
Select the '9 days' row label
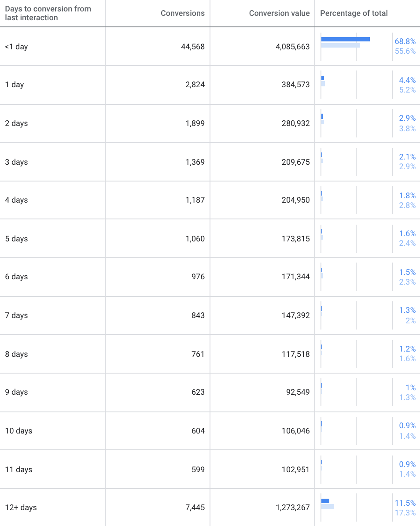pyautogui.click(x=16, y=392)
